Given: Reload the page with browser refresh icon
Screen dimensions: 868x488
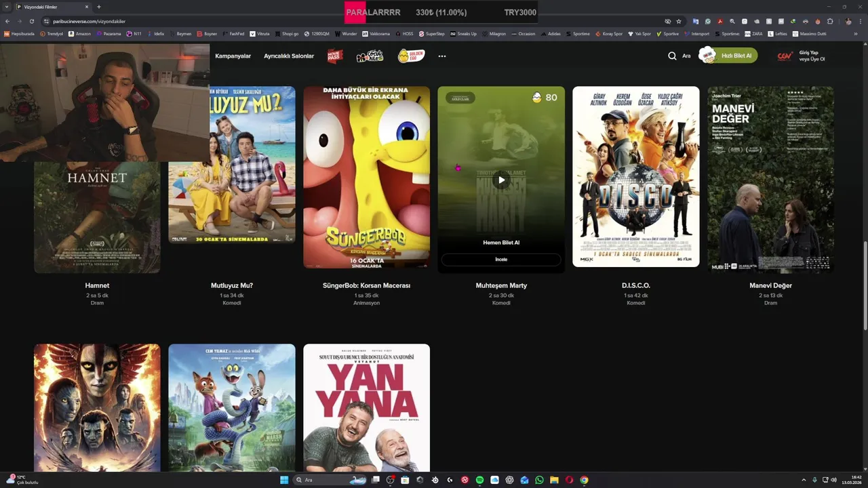Looking at the screenshot, I should [31, 21].
